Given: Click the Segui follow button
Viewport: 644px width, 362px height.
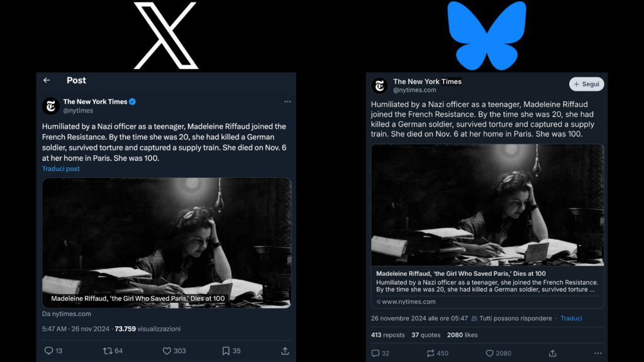Looking at the screenshot, I should [x=587, y=84].
